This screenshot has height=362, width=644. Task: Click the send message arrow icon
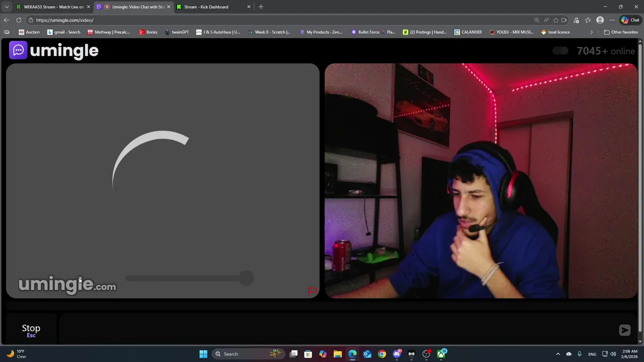(x=624, y=330)
